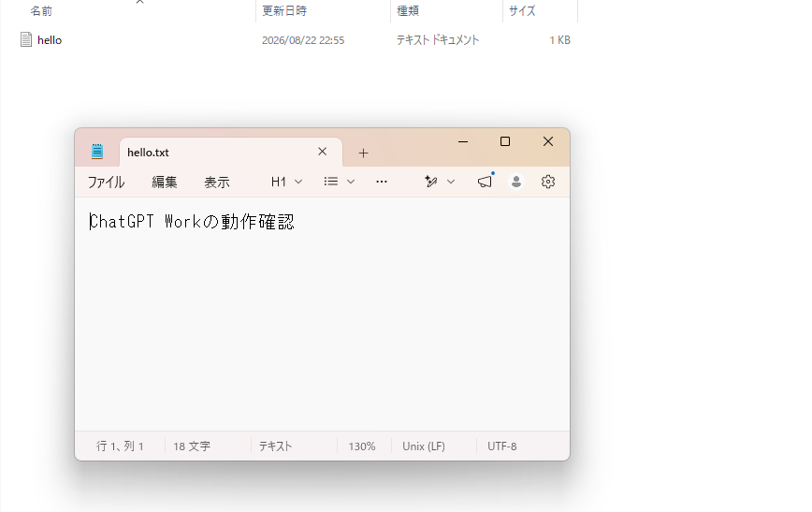812x512 pixels.
Task: Open the 編集 menu
Action: (164, 182)
